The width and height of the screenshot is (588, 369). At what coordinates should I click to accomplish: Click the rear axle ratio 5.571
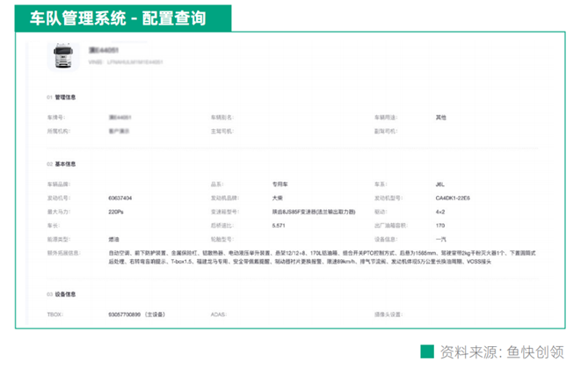click(x=279, y=226)
